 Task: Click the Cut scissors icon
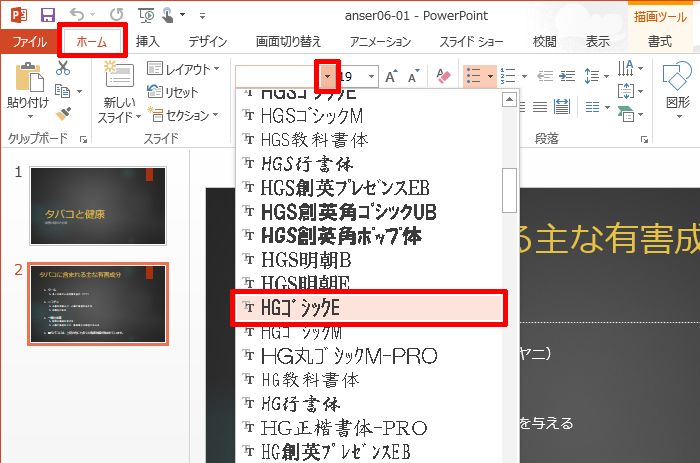tap(63, 68)
